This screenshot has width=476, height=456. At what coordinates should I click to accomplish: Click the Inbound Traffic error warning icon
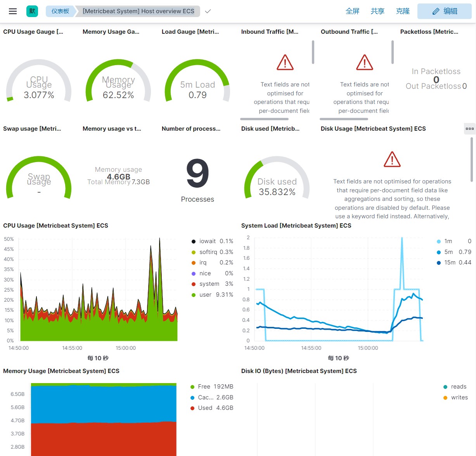tap(285, 62)
